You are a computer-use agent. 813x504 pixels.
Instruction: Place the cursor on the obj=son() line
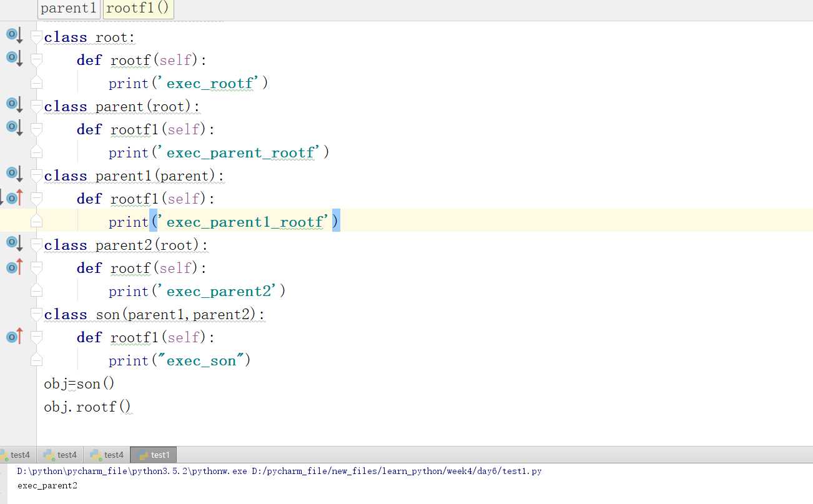coord(79,383)
